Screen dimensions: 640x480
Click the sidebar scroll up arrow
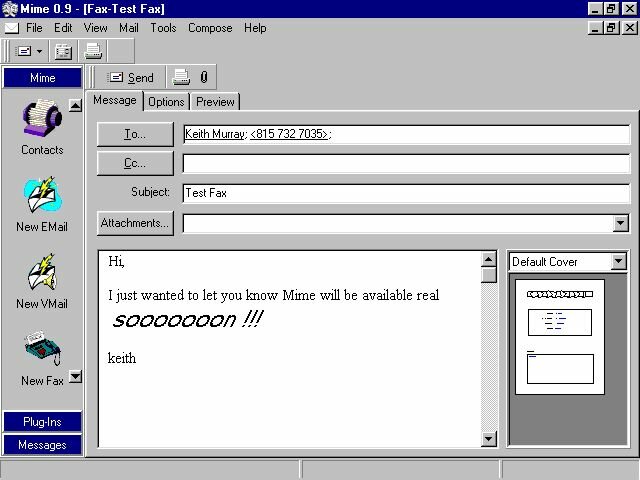click(x=75, y=105)
